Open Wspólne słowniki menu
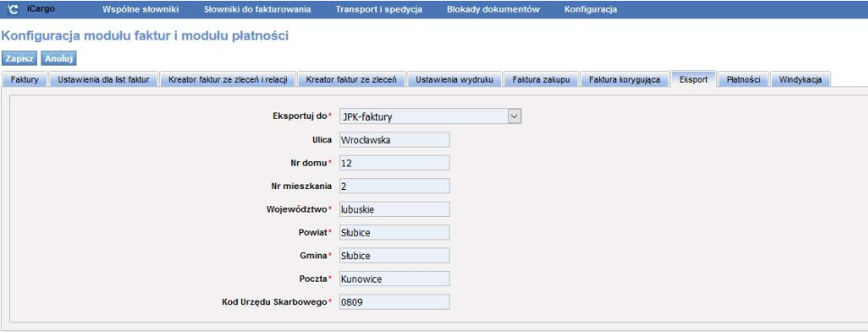Screen dimensions: 868x333 pos(140,9)
